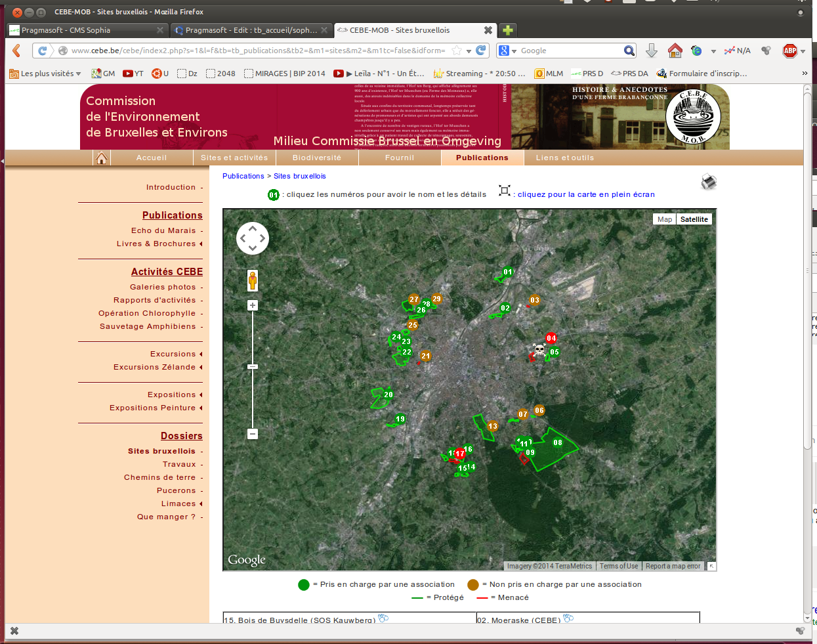Open the Liens et outils tab
The image size is (817, 644).
pyautogui.click(x=565, y=158)
